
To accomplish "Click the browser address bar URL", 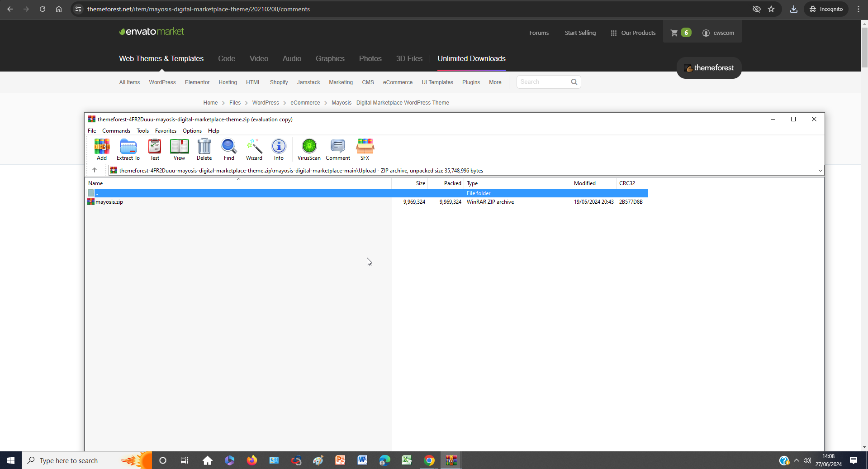I will pos(198,9).
